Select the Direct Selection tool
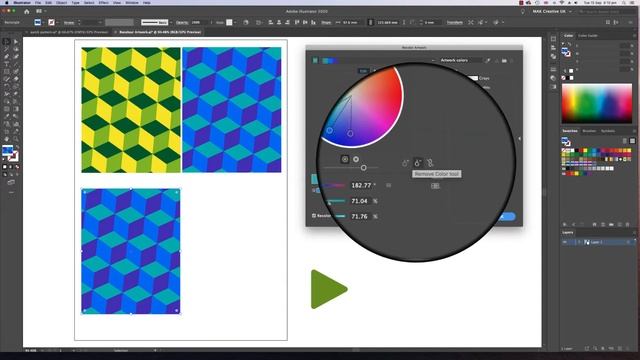Image resolution: width=640 pixels, height=360 pixels. [x=16, y=41]
